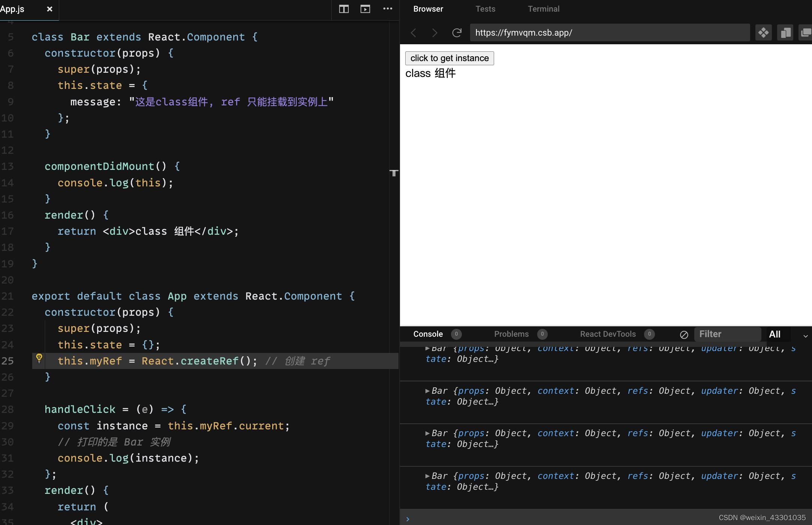Toggle the Problems panel visibility
The width and height of the screenshot is (812, 525).
(511, 333)
